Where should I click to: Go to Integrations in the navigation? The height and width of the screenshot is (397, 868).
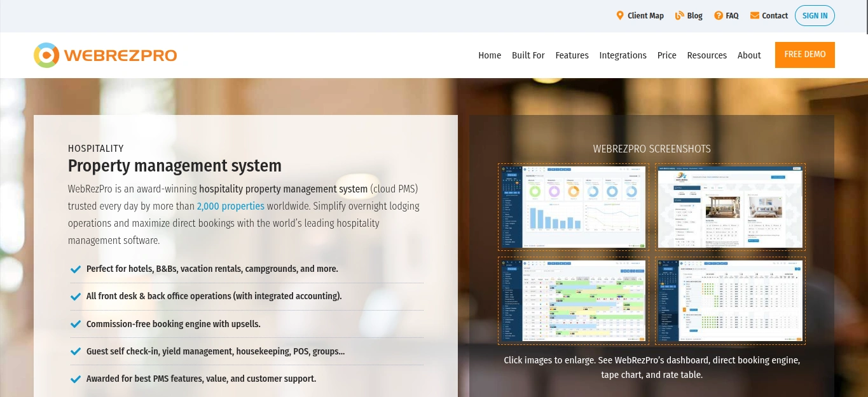[x=623, y=55]
